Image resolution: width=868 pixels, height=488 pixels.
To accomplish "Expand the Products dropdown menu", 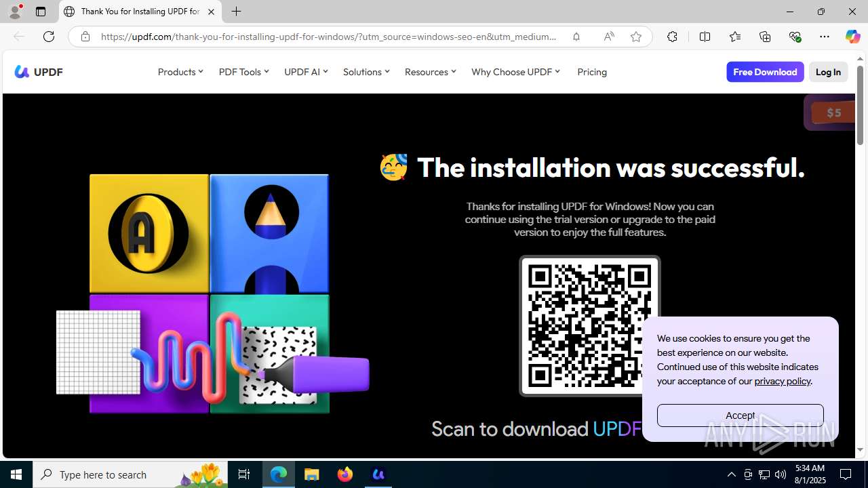I will pyautogui.click(x=180, y=72).
